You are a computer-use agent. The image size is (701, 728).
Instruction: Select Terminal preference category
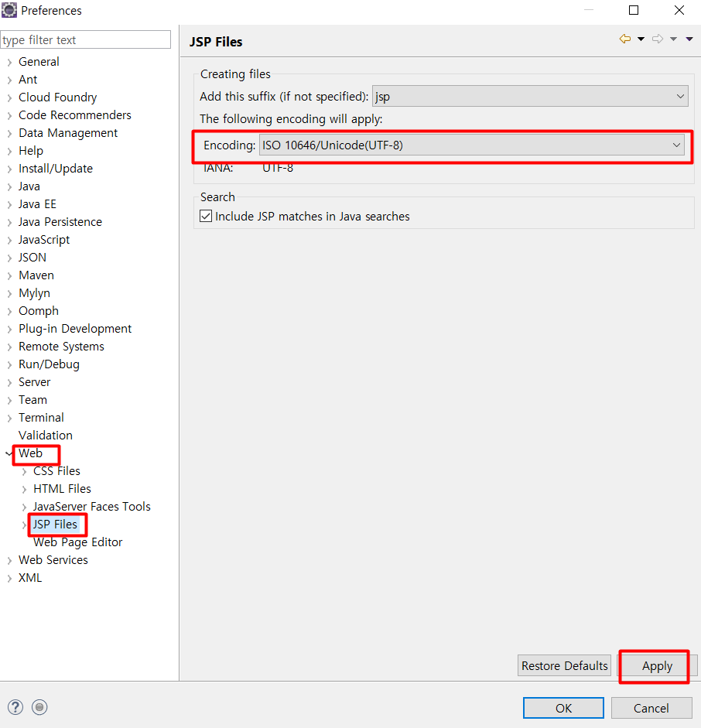[x=41, y=418]
